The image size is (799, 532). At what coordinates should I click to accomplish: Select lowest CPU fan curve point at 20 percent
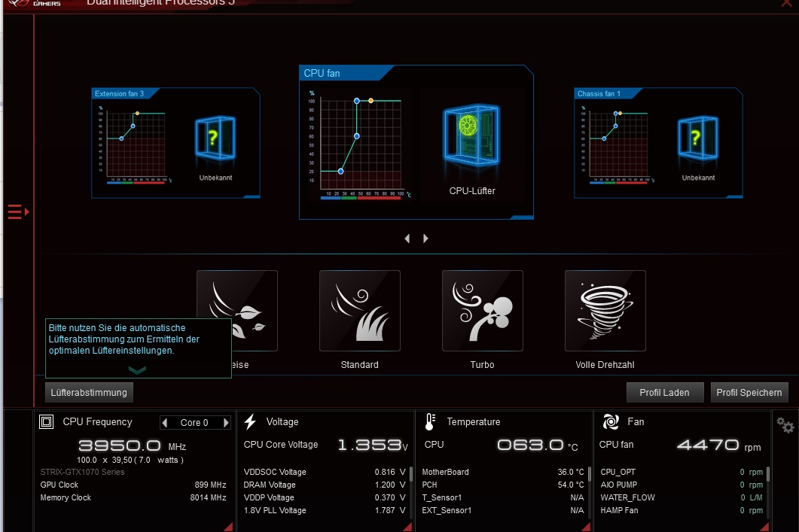pos(341,172)
